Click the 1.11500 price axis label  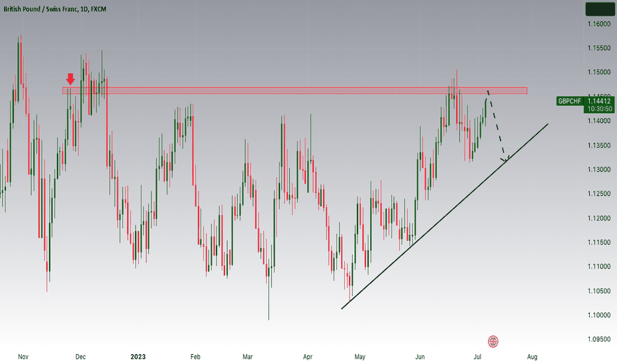coord(599,242)
